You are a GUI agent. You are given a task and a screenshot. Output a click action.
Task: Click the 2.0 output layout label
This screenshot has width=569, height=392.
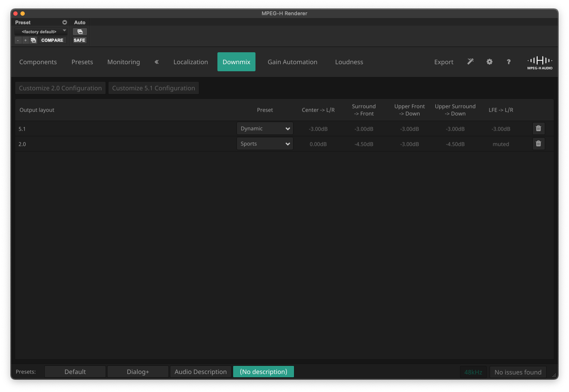[22, 144]
